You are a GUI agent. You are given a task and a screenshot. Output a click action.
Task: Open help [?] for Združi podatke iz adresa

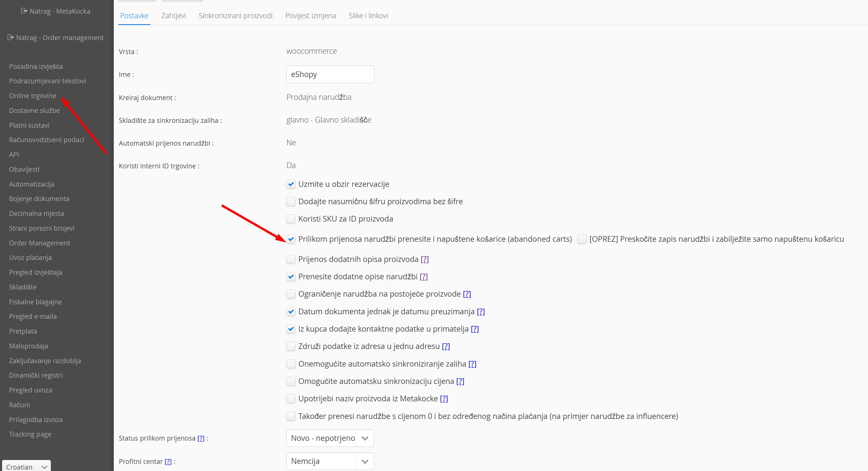click(x=446, y=346)
